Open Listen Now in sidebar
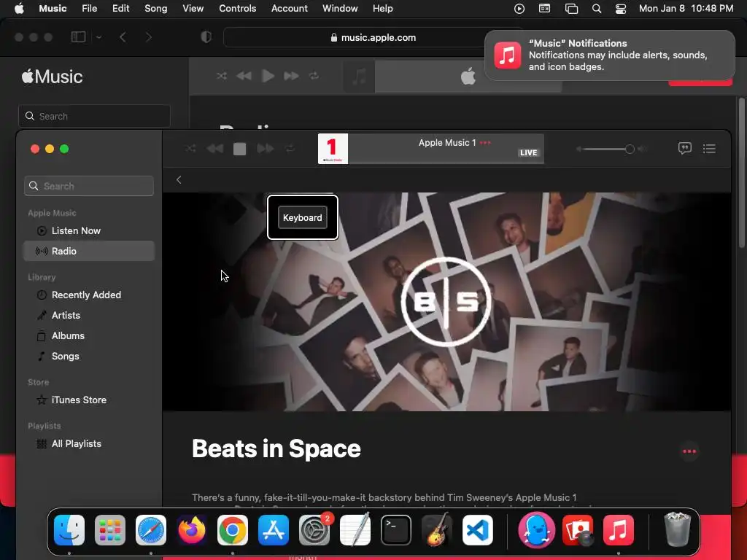This screenshot has width=747, height=560. tap(89, 230)
